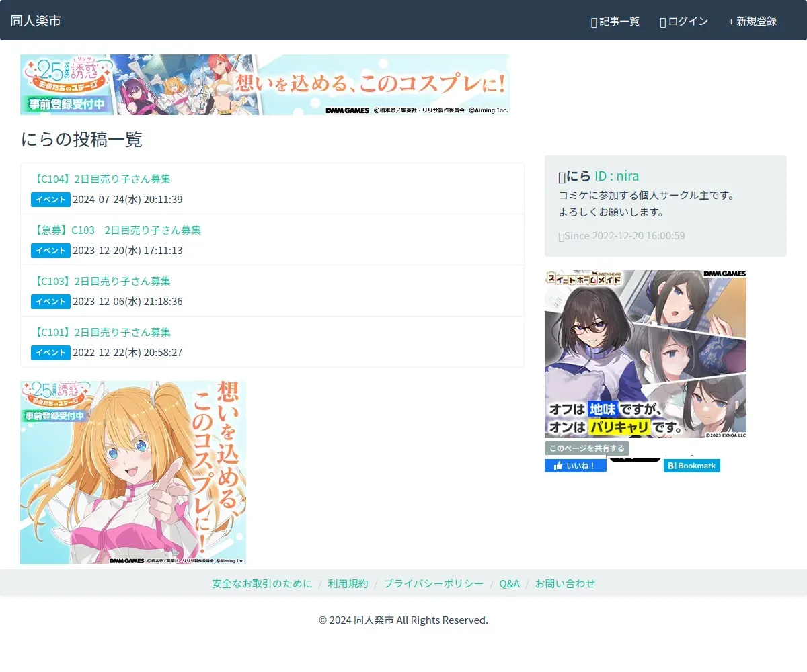This screenshot has height=672, width=807.
Task: Click the にらの投稿一覧 heading
Action: point(81,140)
